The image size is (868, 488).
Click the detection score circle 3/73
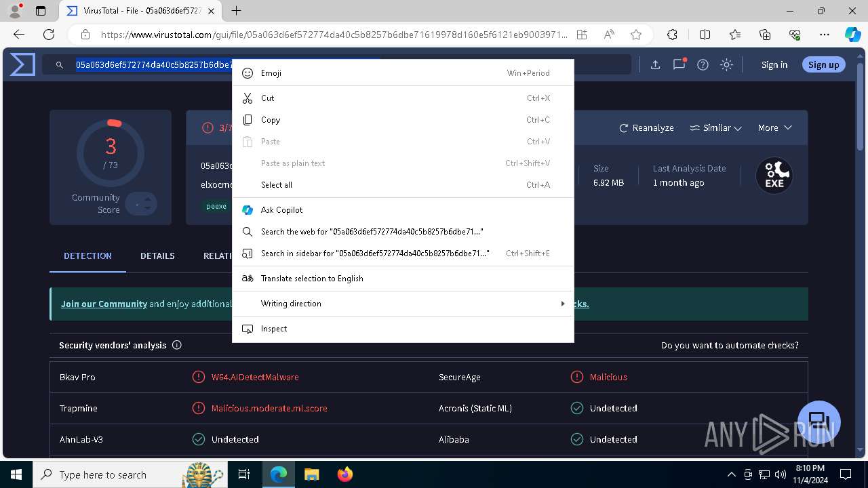coord(111,152)
